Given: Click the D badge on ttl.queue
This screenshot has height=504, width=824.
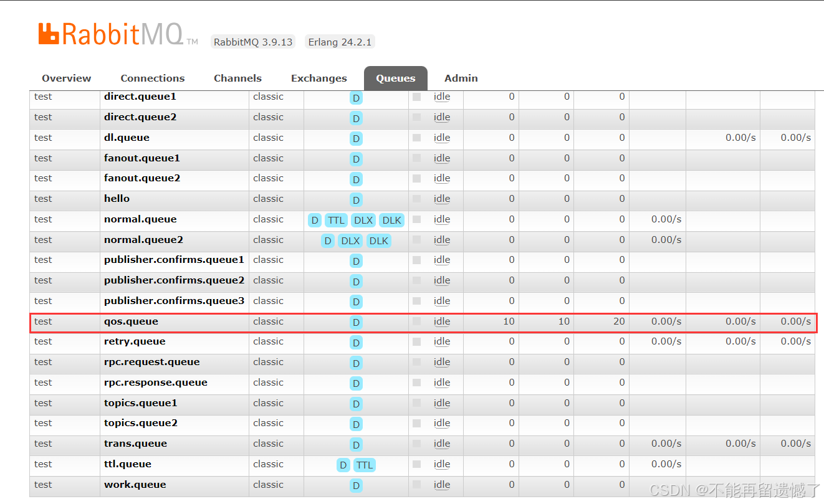Looking at the screenshot, I should pyautogui.click(x=343, y=465).
